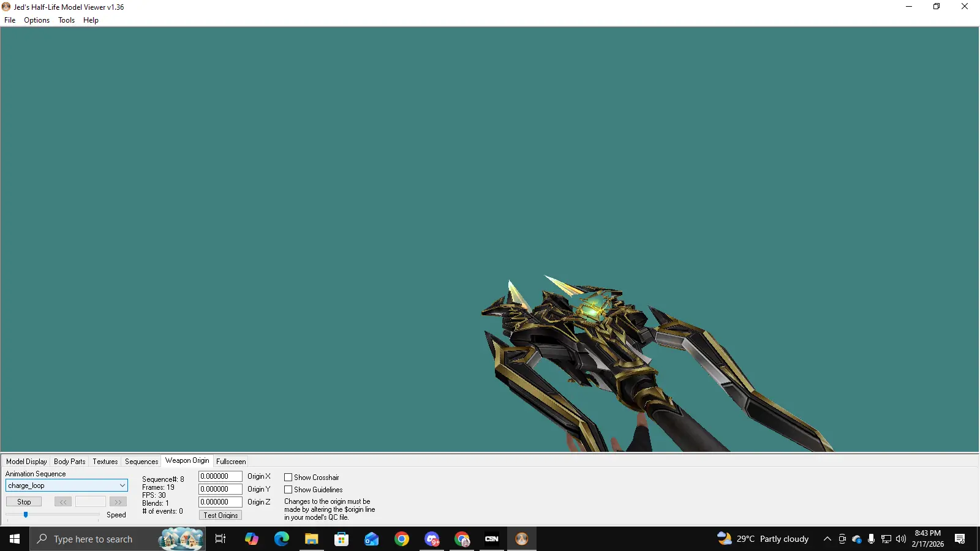
Task: Open the Chrome profile taskbar icon
Action: point(462,539)
